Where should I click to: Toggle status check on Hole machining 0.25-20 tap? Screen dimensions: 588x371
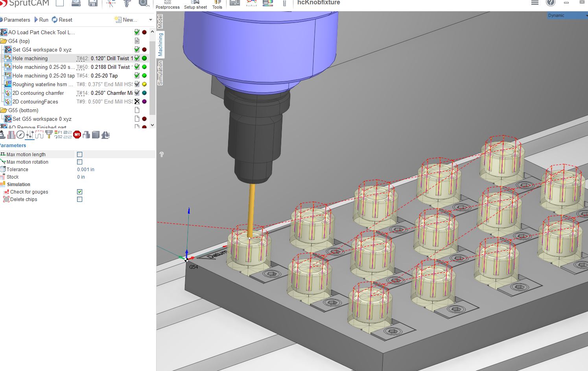click(x=137, y=76)
